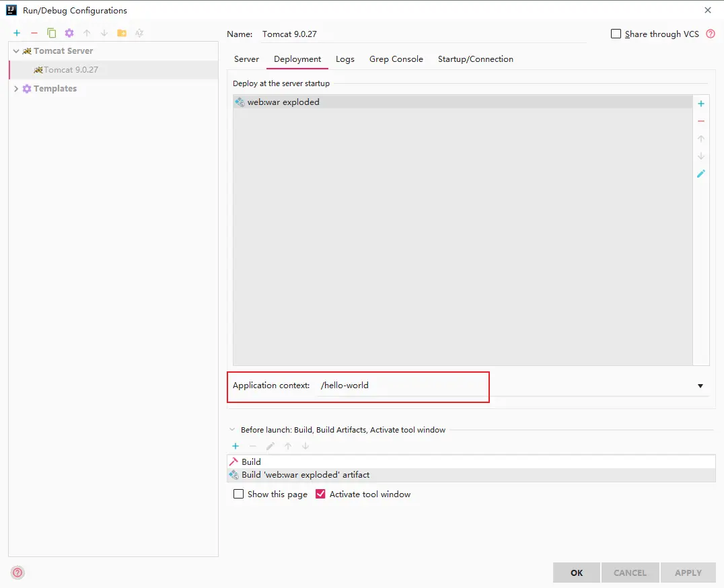Image resolution: width=724 pixels, height=588 pixels.
Task: Copy configuration icon in left toolbar
Action: pos(52,33)
